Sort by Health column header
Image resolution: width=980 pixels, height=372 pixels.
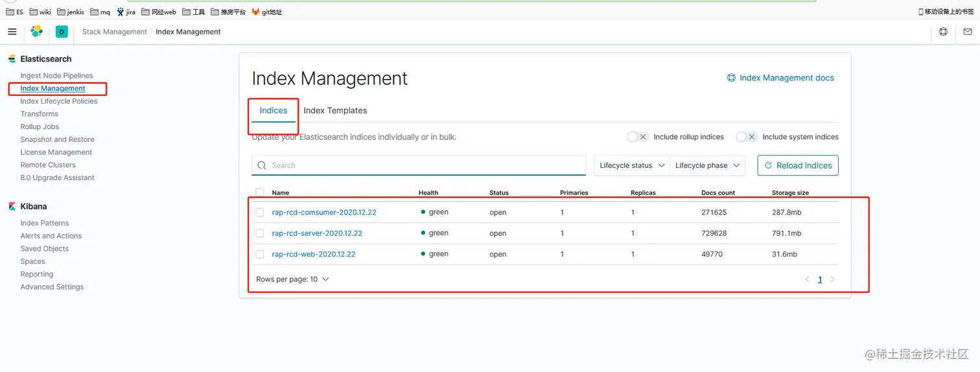click(428, 192)
